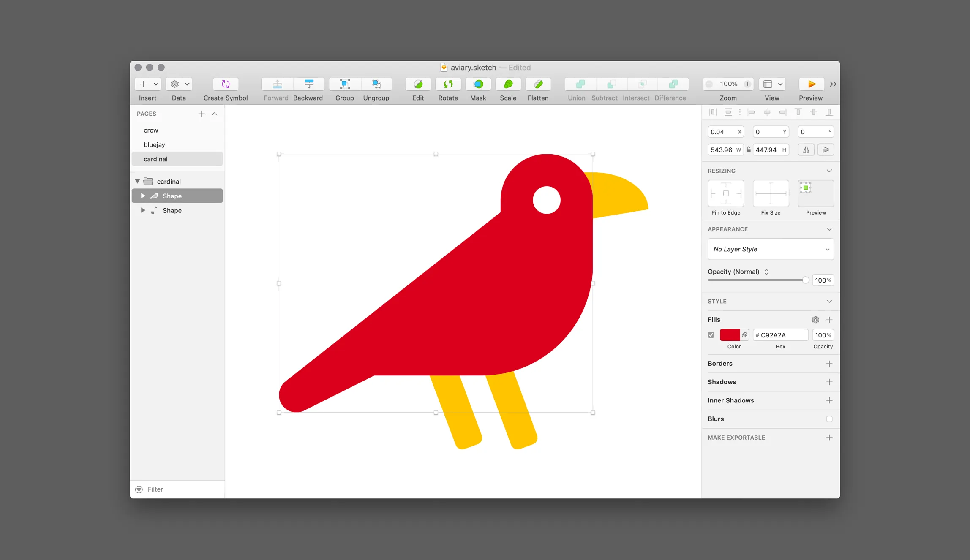Enable Blurs in the Style panel
Viewport: 970px width, 560px height.
829,419
